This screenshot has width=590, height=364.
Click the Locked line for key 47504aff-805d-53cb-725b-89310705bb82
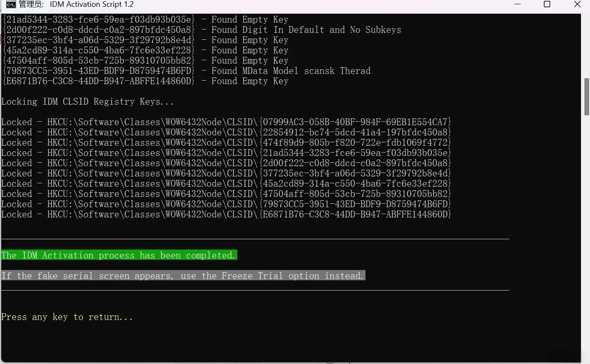(226, 194)
